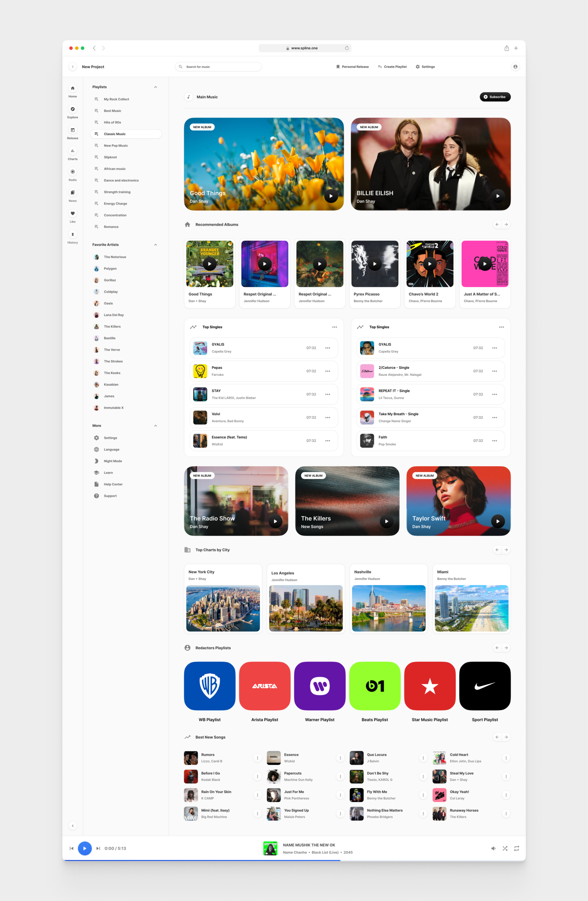Open options for Pepas single

[328, 371]
